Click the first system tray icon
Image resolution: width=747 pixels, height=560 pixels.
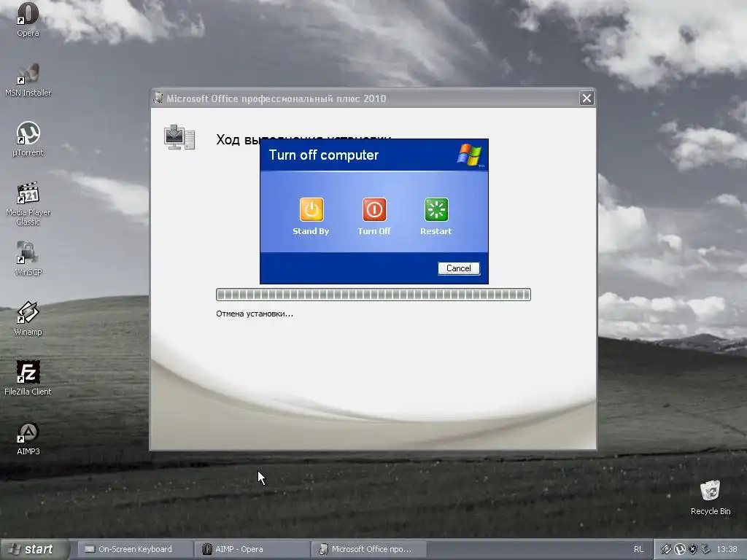coord(666,549)
